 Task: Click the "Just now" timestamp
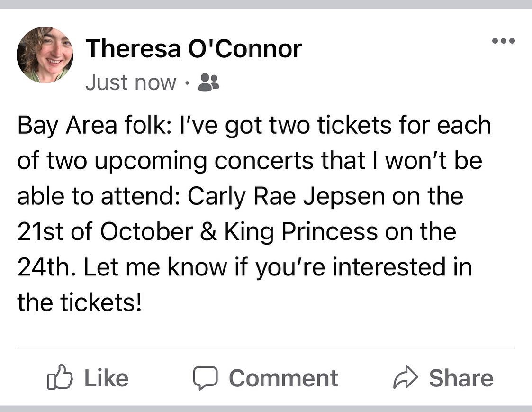131,83
